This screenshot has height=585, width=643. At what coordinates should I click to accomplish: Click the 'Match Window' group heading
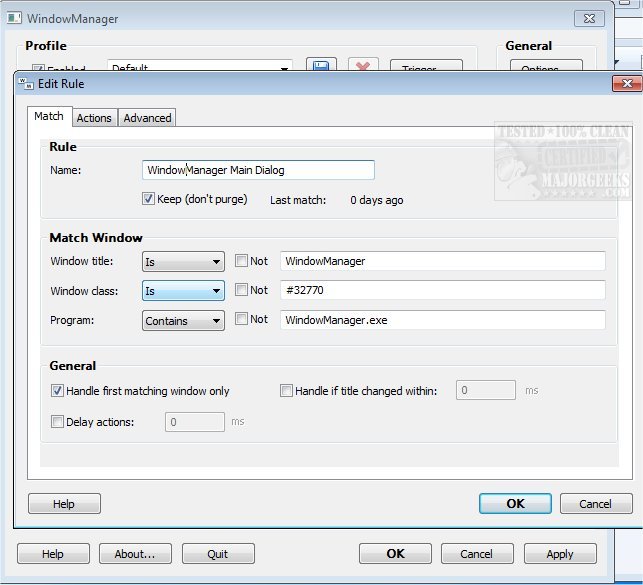coord(96,237)
